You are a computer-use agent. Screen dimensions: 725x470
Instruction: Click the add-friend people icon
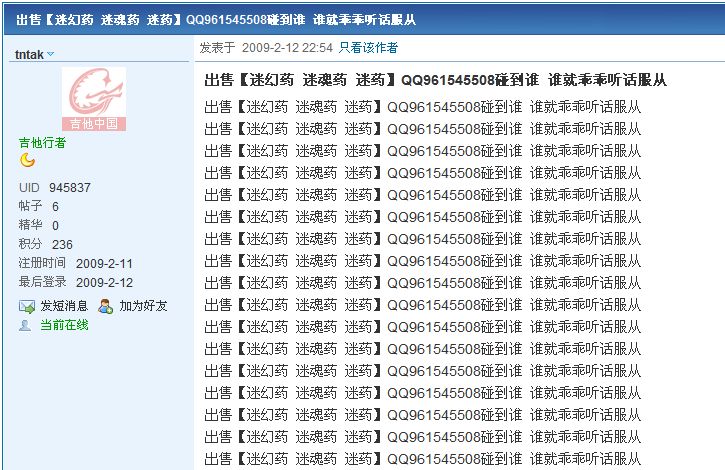tap(105, 306)
